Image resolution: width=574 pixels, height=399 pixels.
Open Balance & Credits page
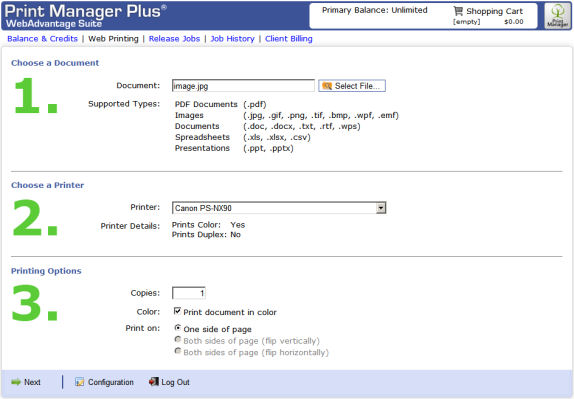point(42,39)
